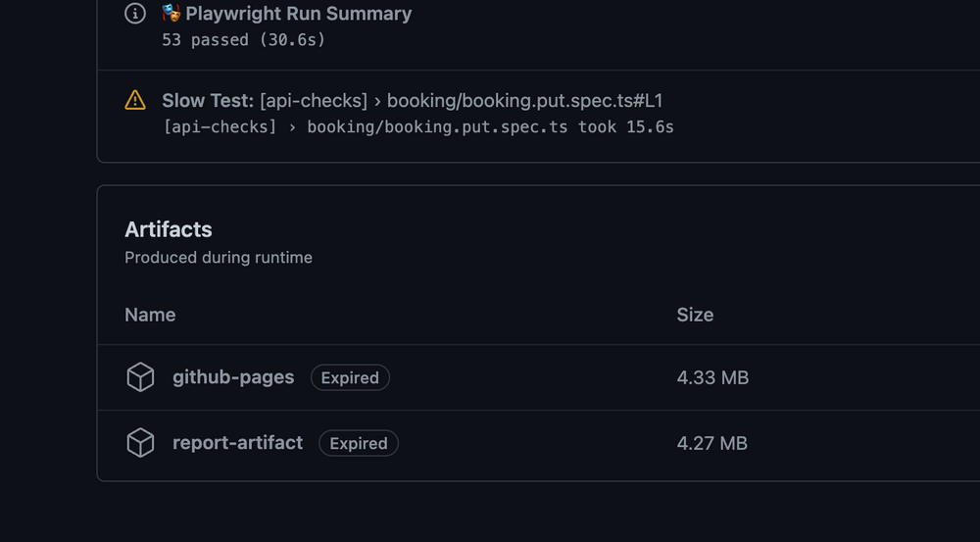The image size is (980, 542).
Task: Click the 'took 15.6s' slow test message
Action: pos(625,126)
